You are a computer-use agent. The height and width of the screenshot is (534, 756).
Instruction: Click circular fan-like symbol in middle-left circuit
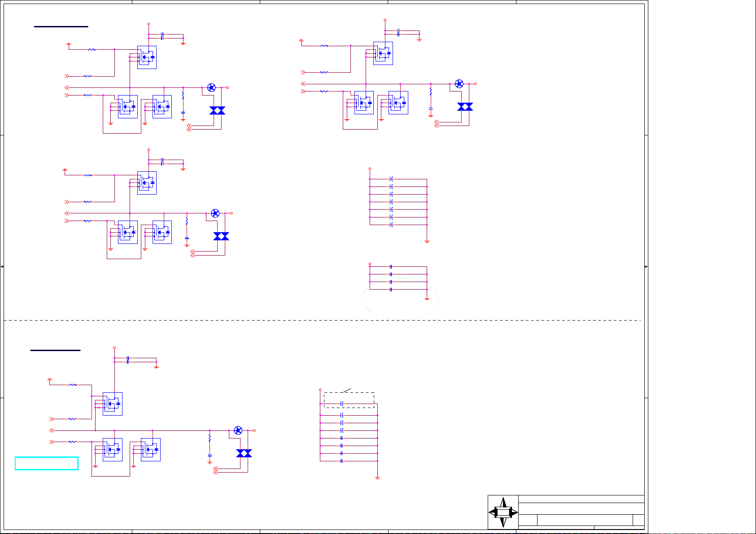click(215, 213)
